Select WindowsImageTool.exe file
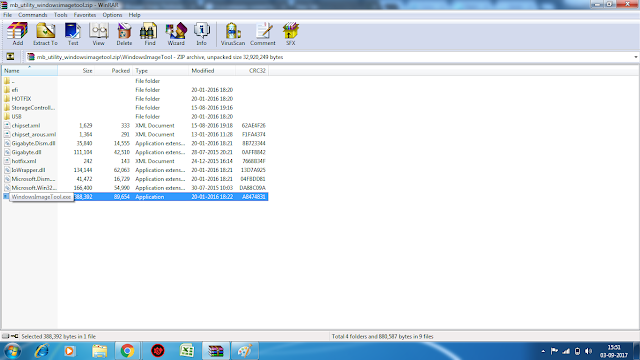 tap(135, 197)
